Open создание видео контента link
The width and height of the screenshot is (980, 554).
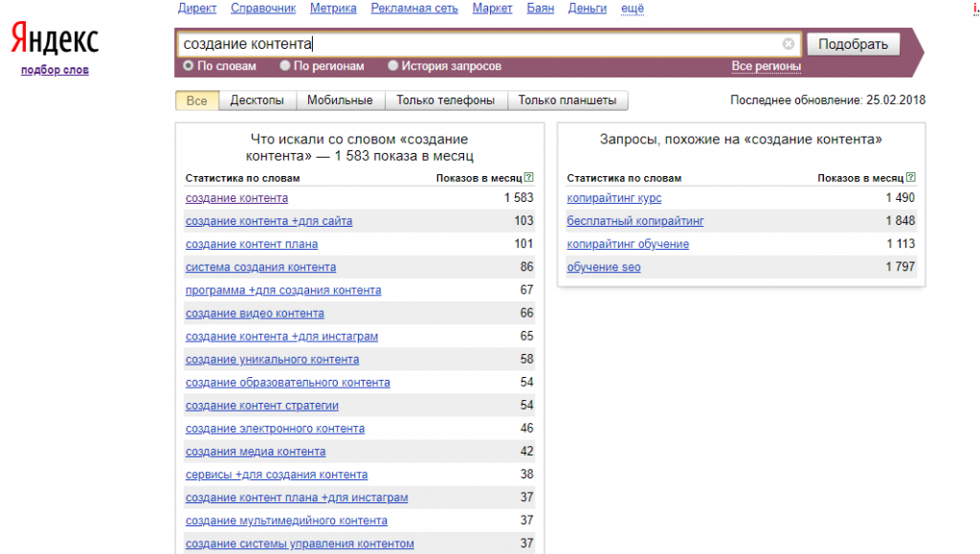[x=255, y=314]
